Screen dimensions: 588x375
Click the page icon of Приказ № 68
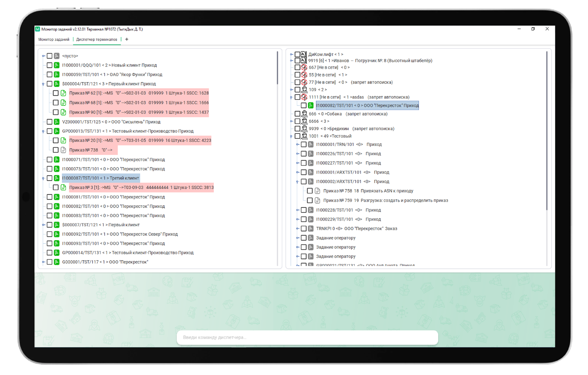pos(63,102)
